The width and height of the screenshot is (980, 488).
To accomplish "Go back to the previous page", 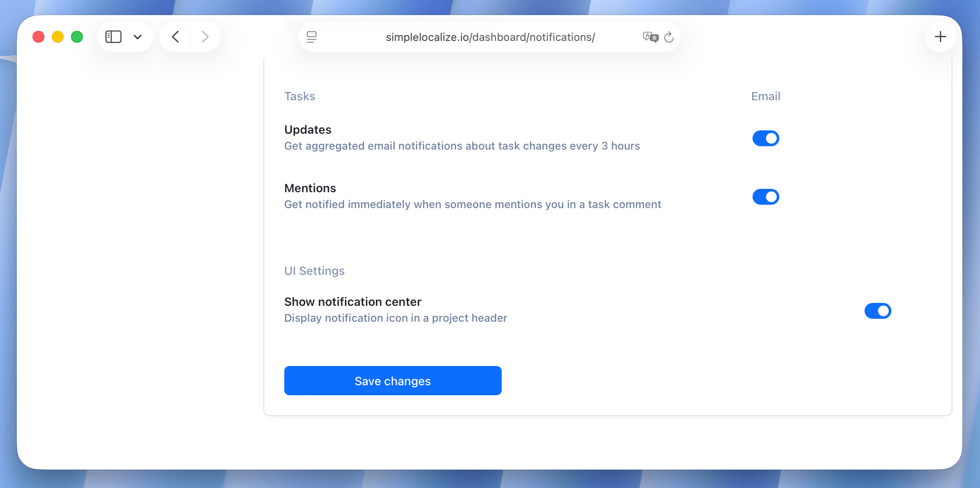I will click(x=175, y=36).
